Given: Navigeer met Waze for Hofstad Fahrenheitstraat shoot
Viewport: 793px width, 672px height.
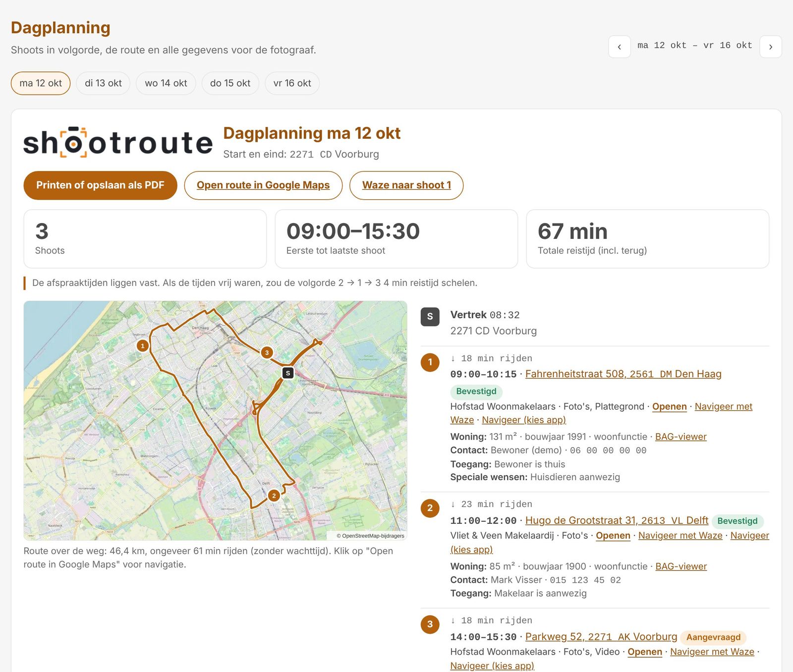Looking at the screenshot, I should tap(724, 407).
